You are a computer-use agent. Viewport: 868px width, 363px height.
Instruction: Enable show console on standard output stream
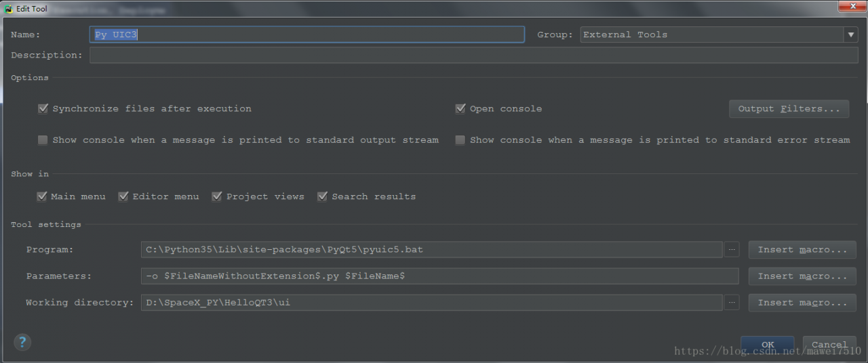click(x=43, y=140)
